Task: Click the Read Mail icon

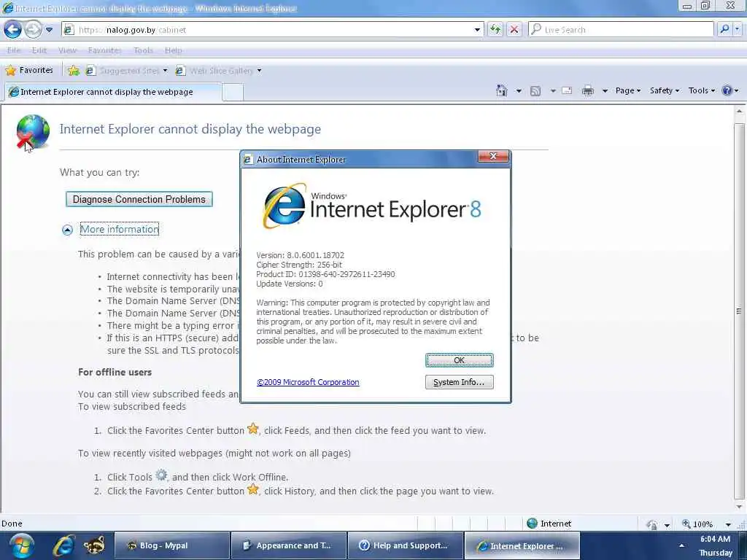Action: click(x=567, y=90)
